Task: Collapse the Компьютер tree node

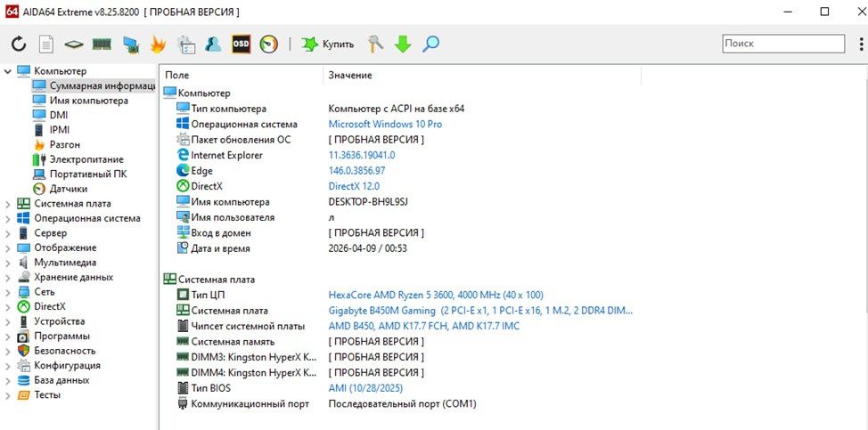Action: pos(7,71)
